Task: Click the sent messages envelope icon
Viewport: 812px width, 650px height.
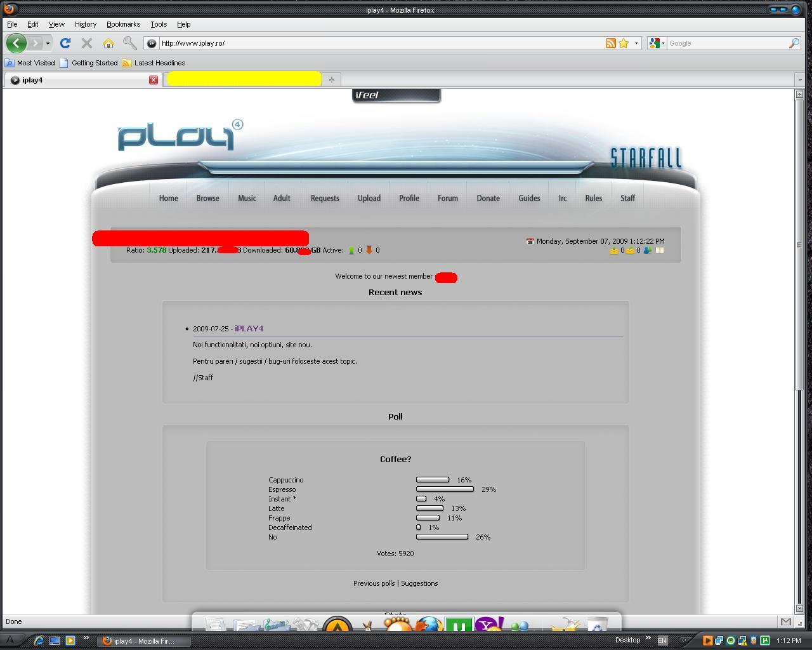Action: click(630, 251)
